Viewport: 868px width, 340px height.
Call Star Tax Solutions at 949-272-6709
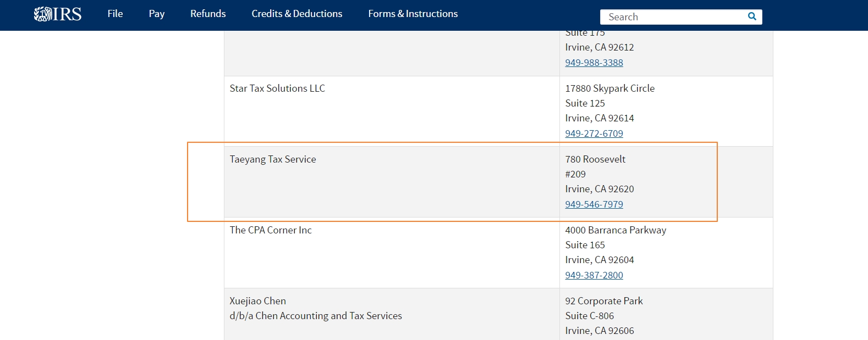[x=594, y=133]
